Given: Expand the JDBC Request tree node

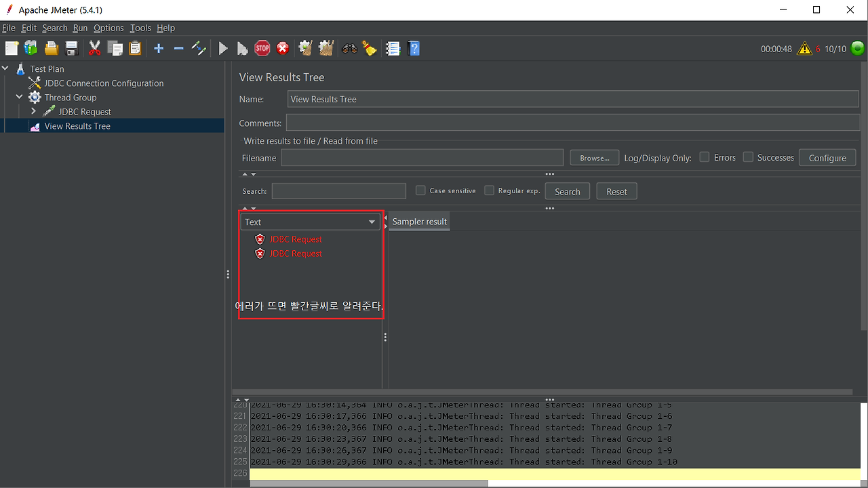Looking at the screenshot, I should coord(33,111).
